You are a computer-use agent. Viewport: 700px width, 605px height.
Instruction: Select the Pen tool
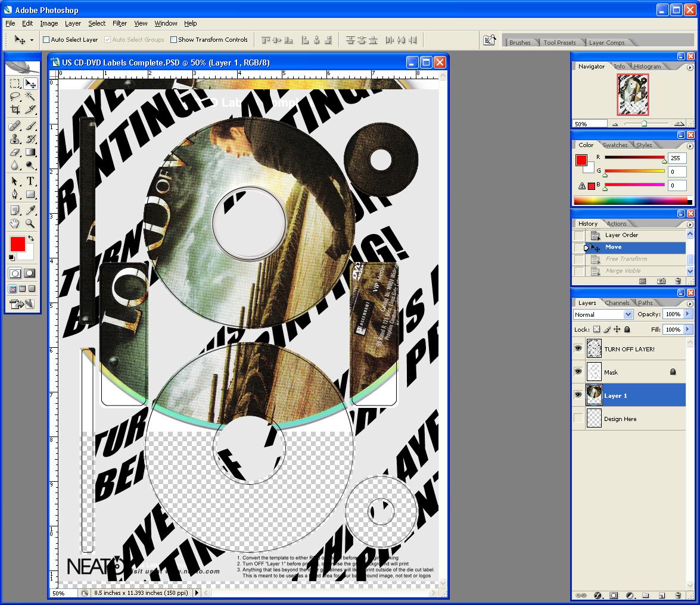[x=15, y=194]
